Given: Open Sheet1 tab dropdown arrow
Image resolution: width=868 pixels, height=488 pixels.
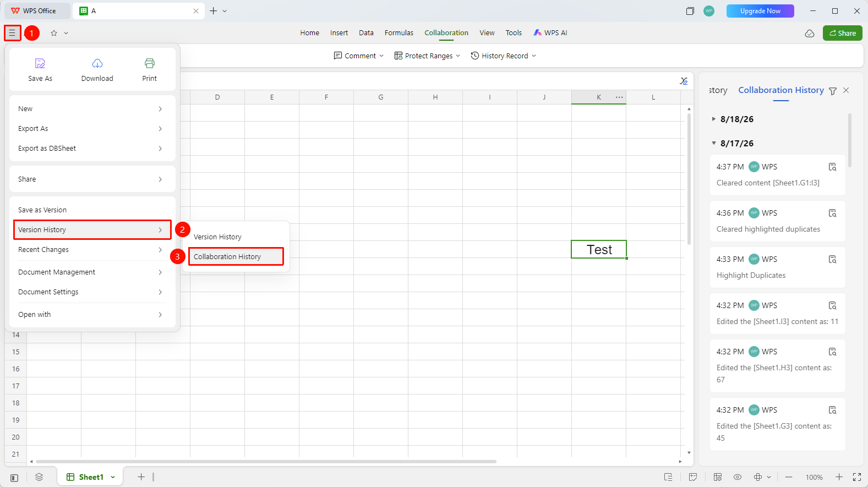Looking at the screenshot, I should pyautogui.click(x=113, y=477).
